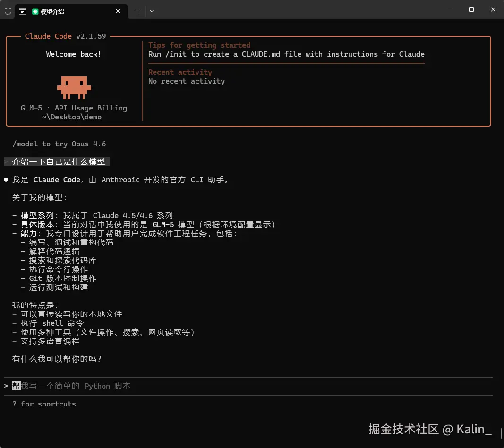Viewport: 504px width, 448px height.
Task: Click the '我的特点是:' line
Action: tap(35, 305)
